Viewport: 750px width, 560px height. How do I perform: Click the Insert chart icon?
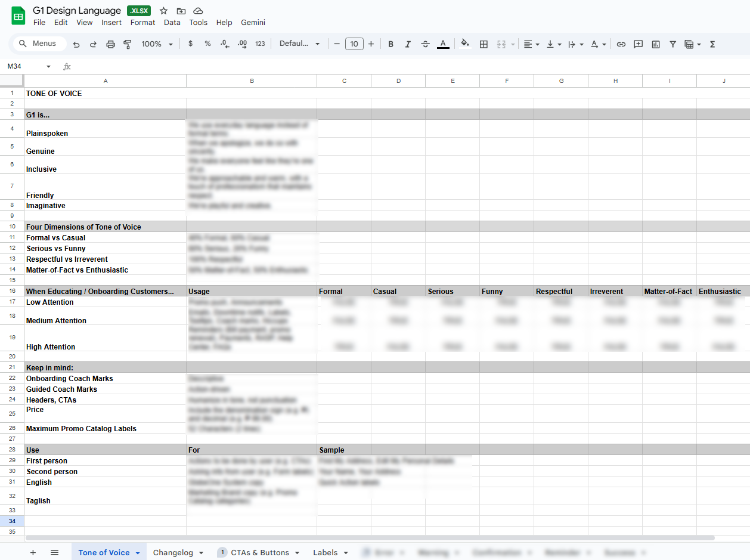(656, 44)
